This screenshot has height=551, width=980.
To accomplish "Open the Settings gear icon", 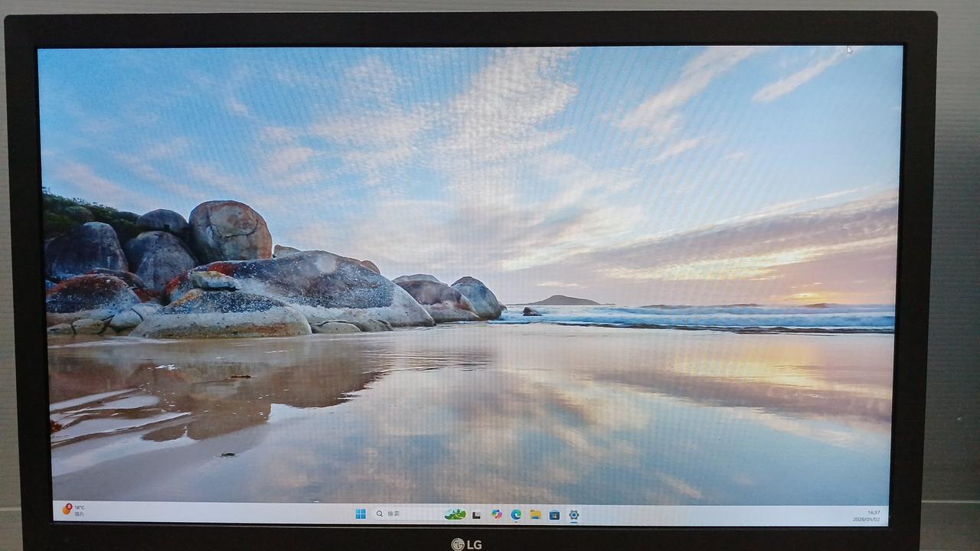I will [573, 515].
